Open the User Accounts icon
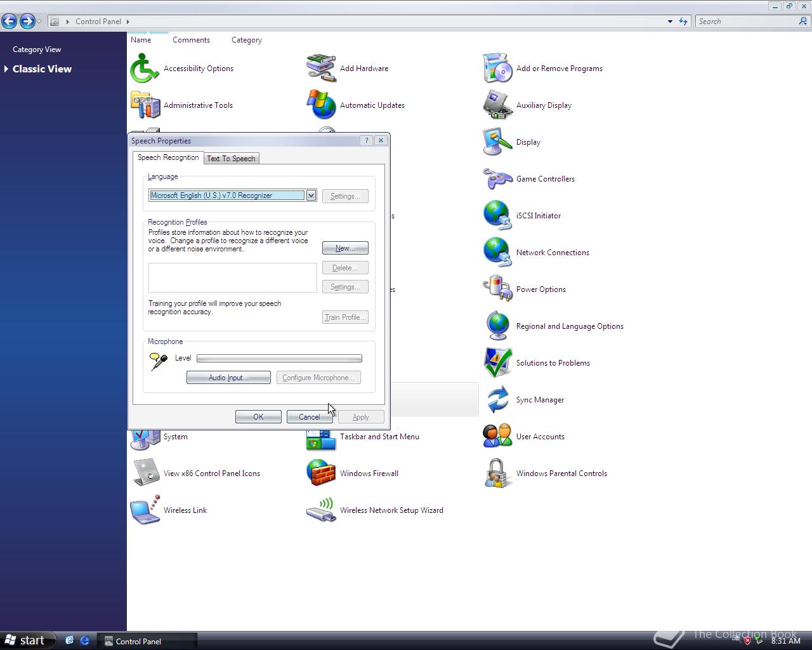 pos(497,437)
